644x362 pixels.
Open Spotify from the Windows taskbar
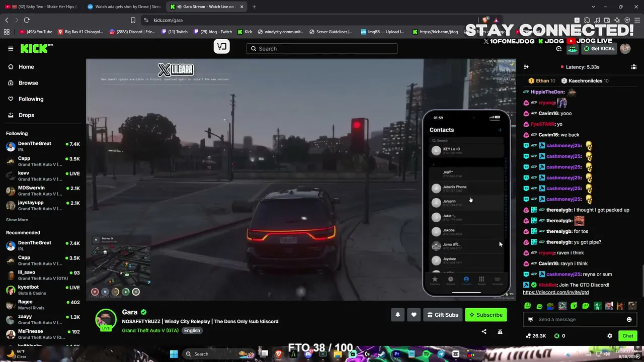click(426, 354)
